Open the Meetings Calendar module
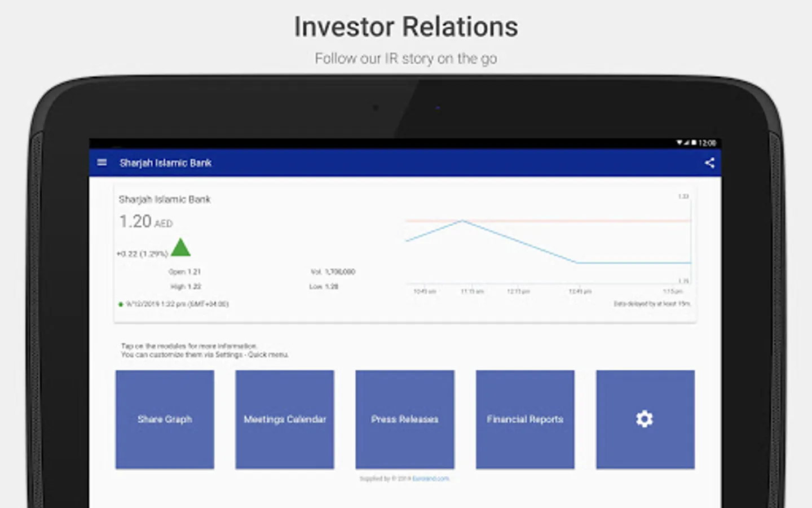Screen dimensions: 812x508 click(285, 419)
